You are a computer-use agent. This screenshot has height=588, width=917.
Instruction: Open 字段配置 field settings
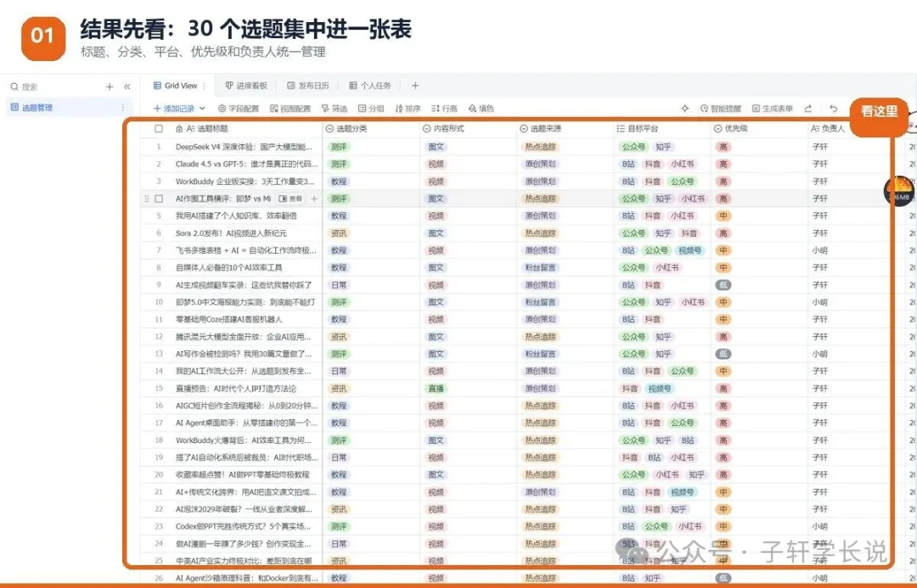(x=239, y=108)
